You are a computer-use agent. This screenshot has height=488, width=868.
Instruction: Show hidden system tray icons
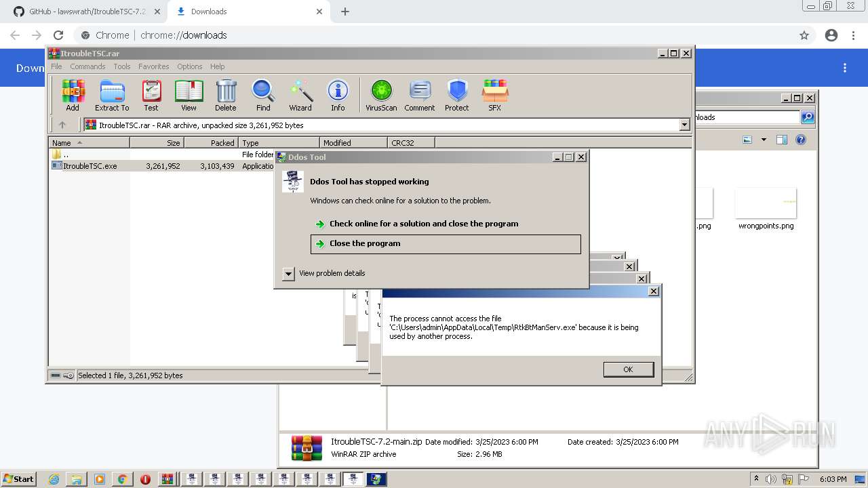[x=757, y=479]
